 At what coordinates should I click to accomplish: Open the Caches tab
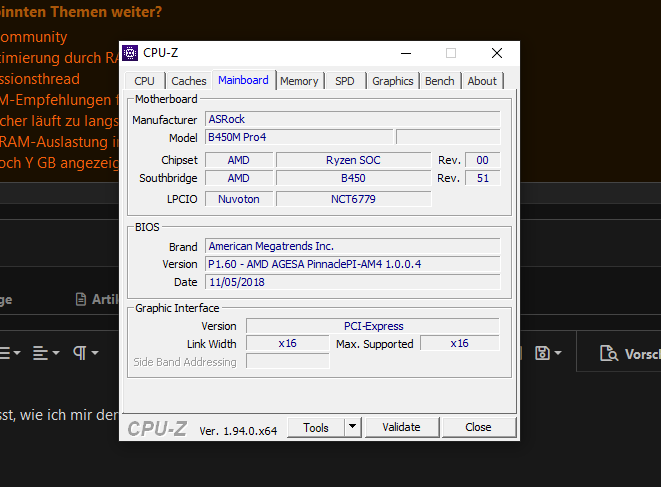[x=188, y=81]
